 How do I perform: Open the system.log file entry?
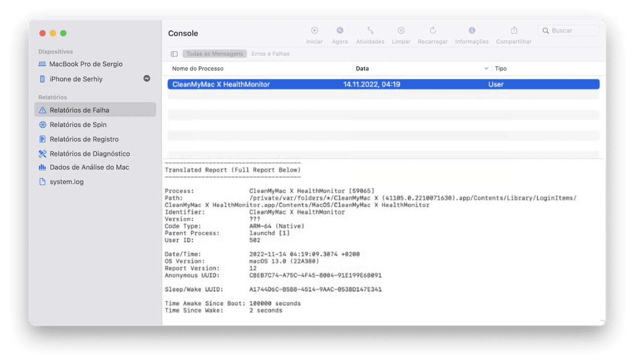66,182
